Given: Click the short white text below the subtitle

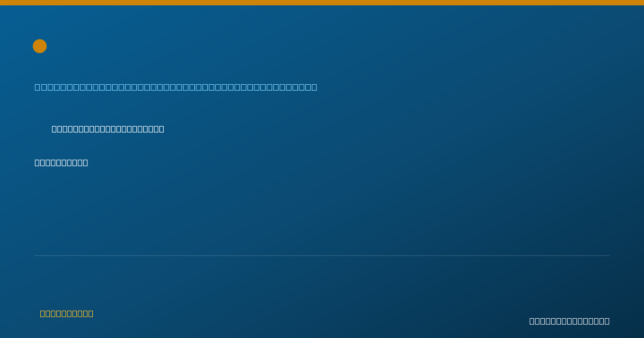Looking at the screenshot, I should (x=61, y=163).
